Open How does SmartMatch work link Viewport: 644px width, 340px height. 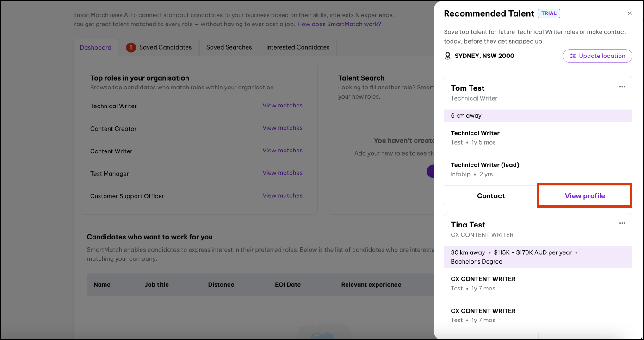(339, 24)
